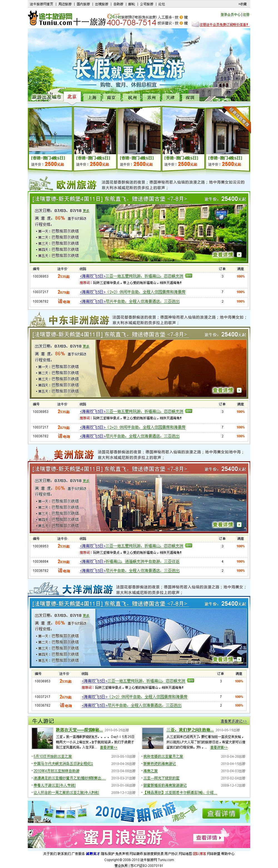Click 帮助中心 footer link
The width and height of the screenshot is (278, 868).
[228, 854]
